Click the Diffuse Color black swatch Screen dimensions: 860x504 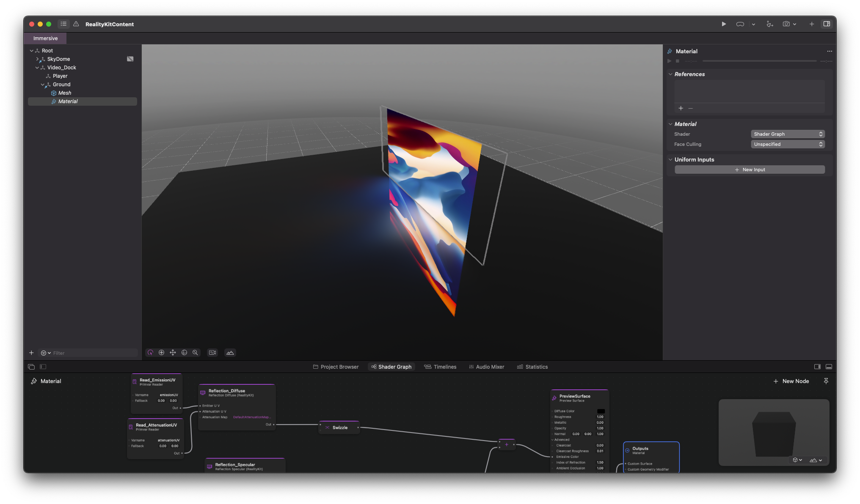(x=601, y=411)
